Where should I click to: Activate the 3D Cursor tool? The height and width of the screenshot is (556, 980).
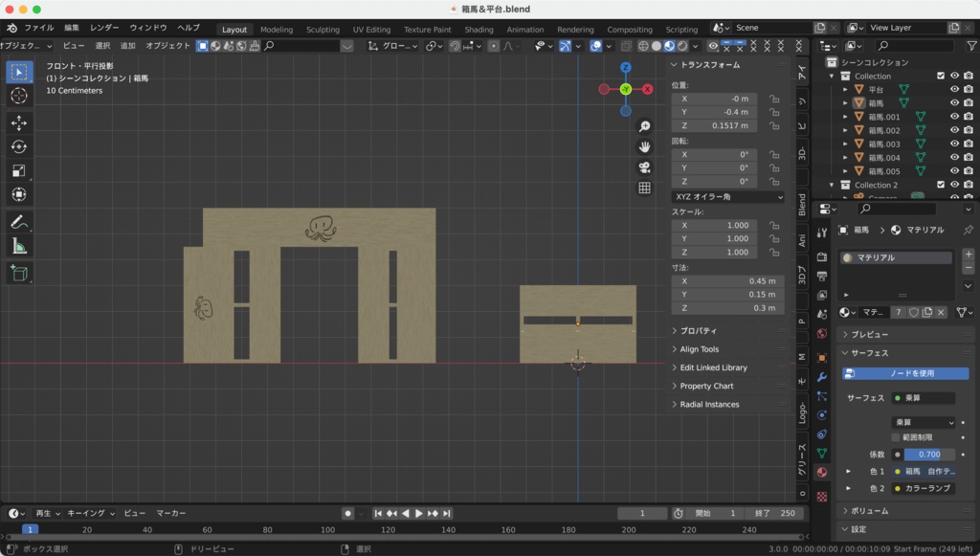tap(19, 96)
